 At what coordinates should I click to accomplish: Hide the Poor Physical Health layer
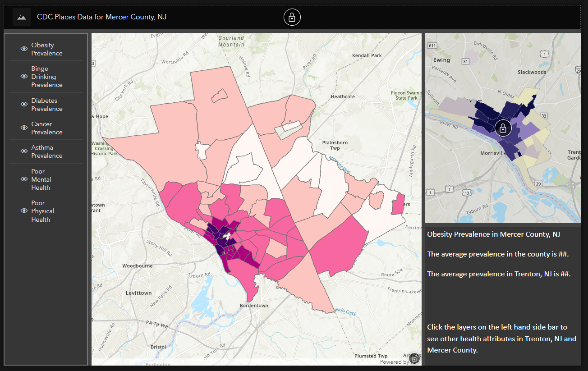point(23,211)
